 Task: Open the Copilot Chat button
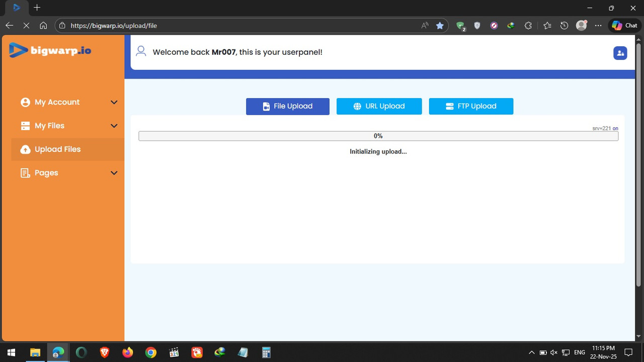click(625, 25)
